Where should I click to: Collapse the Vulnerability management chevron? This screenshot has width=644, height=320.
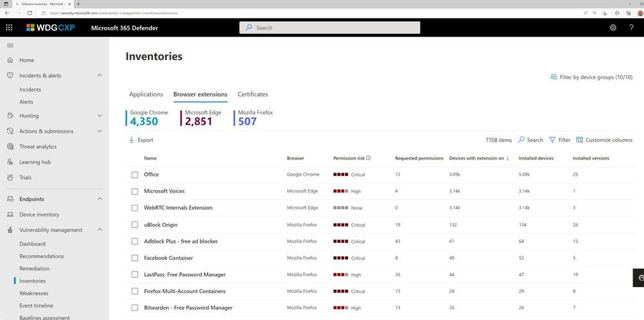pyautogui.click(x=99, y=230)
